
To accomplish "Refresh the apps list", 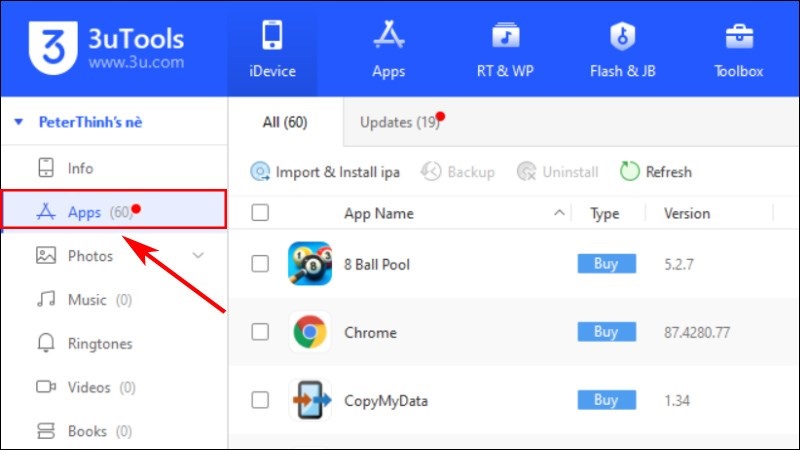I will point(656,172).
